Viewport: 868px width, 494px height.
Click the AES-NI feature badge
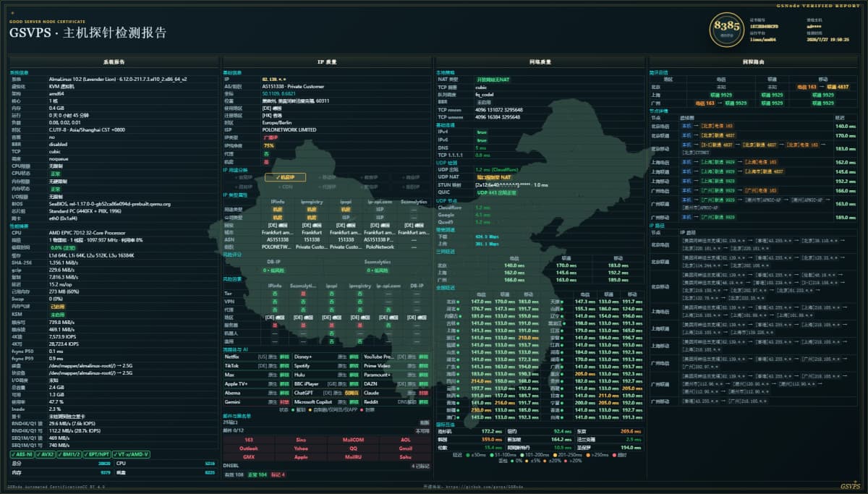click(x=21, y=454)
